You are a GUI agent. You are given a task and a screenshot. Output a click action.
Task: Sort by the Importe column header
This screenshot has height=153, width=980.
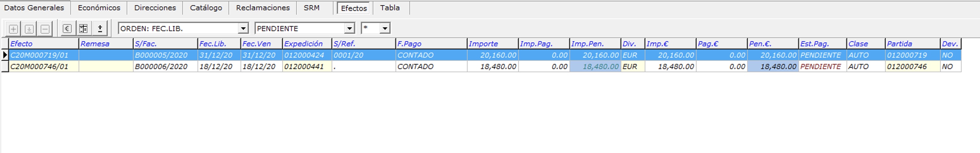click(x=492, y=44)
